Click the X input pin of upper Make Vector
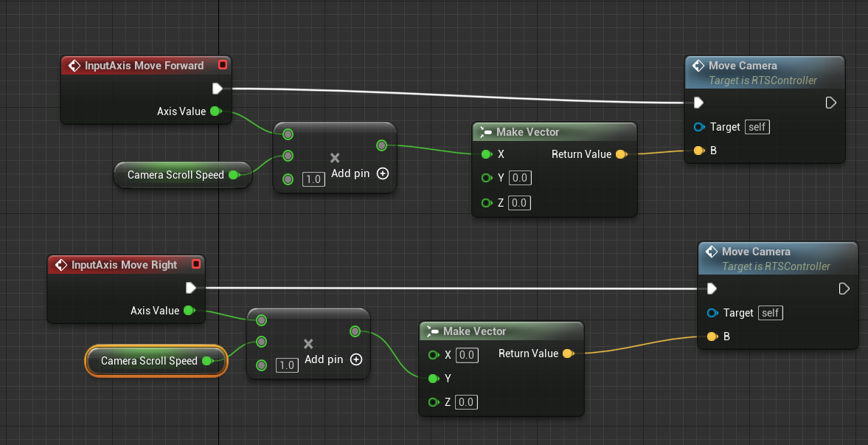The image size is (868, 445). click(x=487, y=154)
